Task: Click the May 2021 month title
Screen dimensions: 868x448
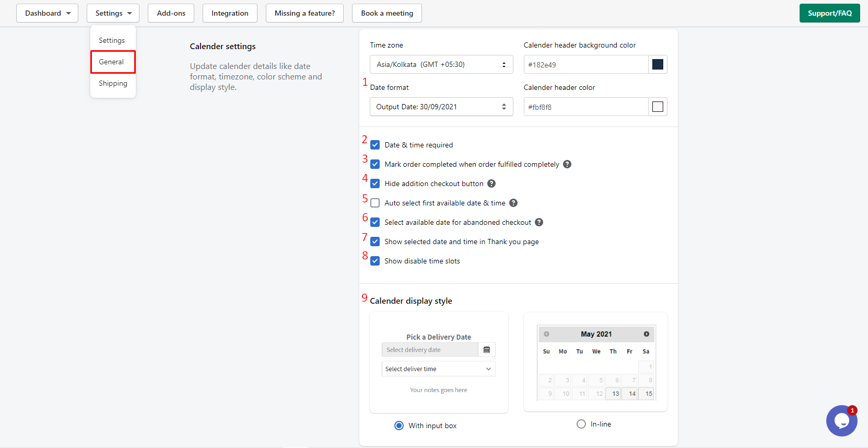Action: [596, 334]
